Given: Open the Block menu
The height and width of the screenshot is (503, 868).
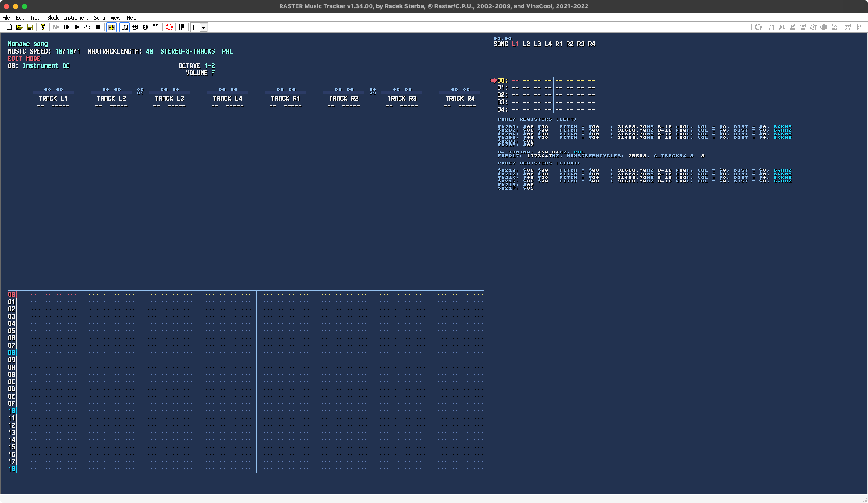Looking at the screenshot, I should (x=53, y=18).
